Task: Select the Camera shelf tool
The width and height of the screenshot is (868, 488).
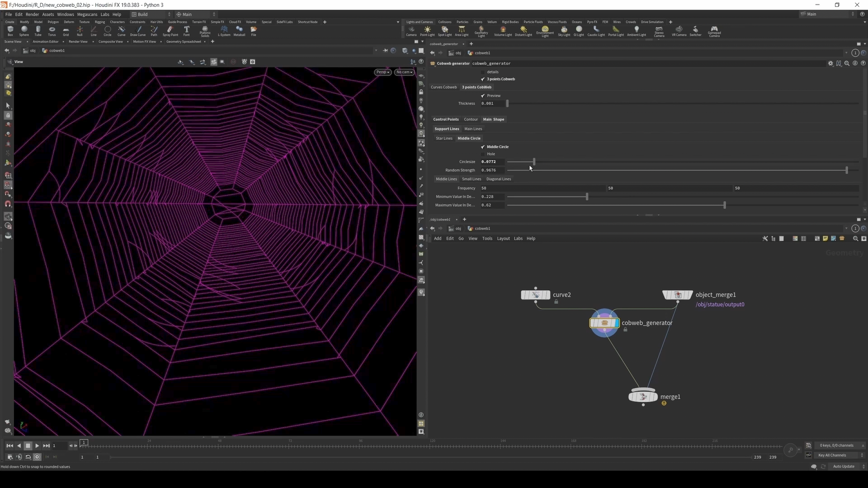Action: click(411, 30)
